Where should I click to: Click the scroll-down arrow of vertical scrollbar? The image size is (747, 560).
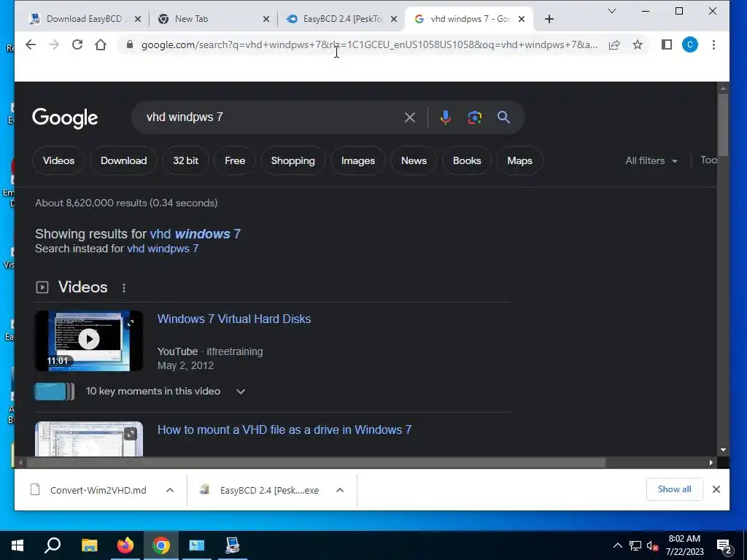(x=723, y=450)
